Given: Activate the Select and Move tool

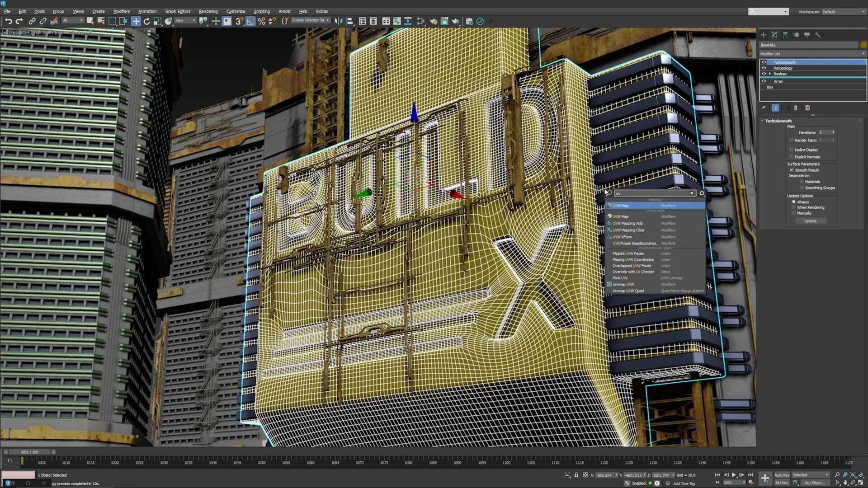Looking at the screenshot, I should click(136, 21).
